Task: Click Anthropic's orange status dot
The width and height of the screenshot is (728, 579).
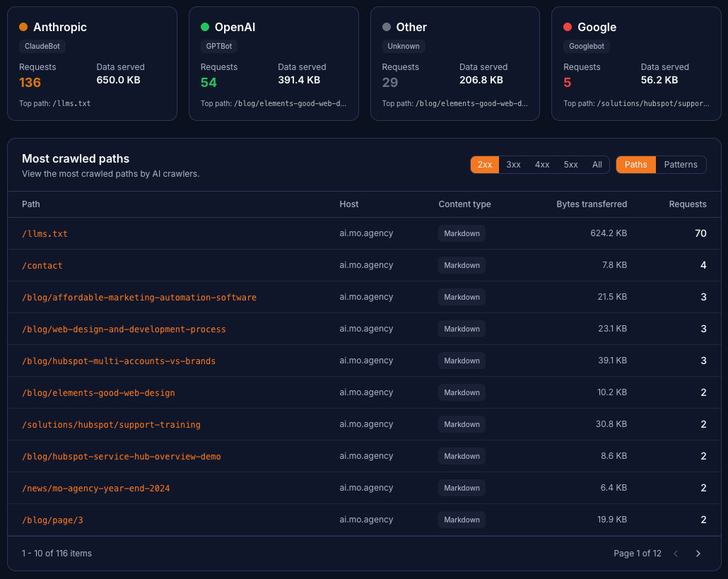Action: click(x=23, y=27)
